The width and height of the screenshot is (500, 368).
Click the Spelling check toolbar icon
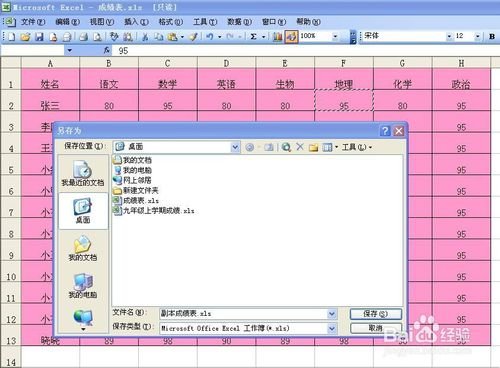click(x=114, y=37)
